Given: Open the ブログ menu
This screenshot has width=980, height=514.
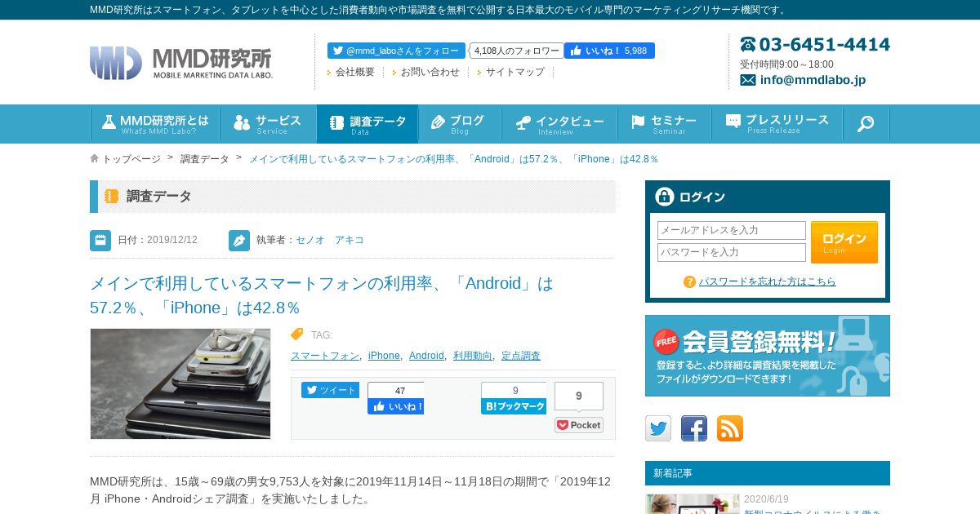Looking at the screenshot, I should (x=460, y=124).
